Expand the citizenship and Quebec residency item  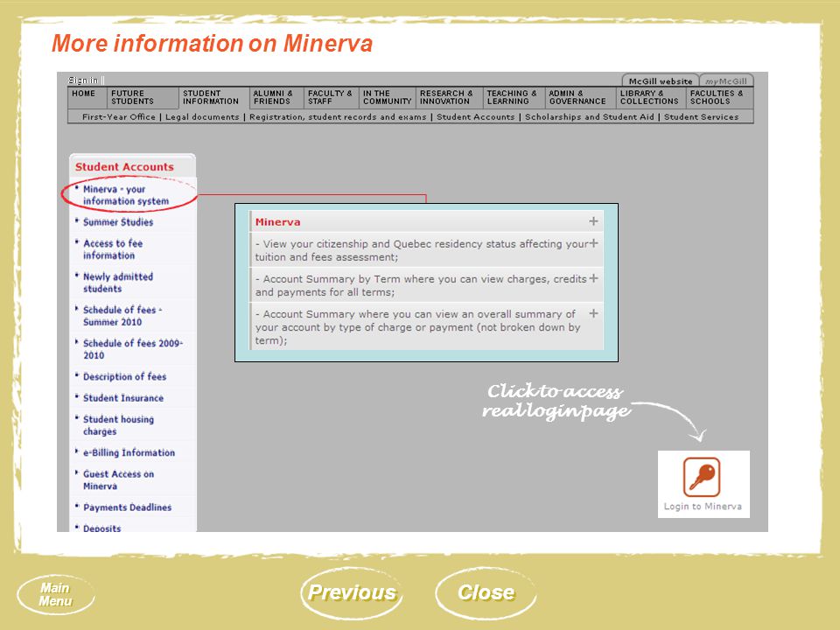pyautogui.click(x=593, y=243)
